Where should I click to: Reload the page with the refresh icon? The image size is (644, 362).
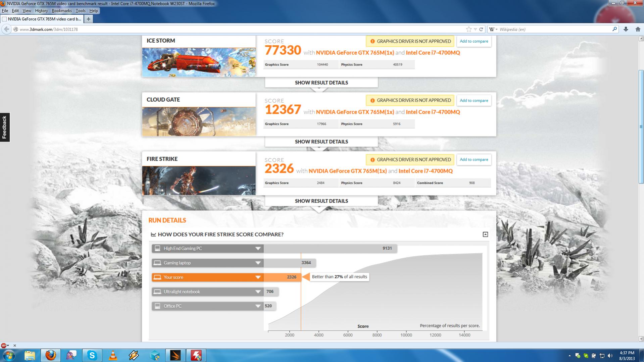[x=481, y=29]
